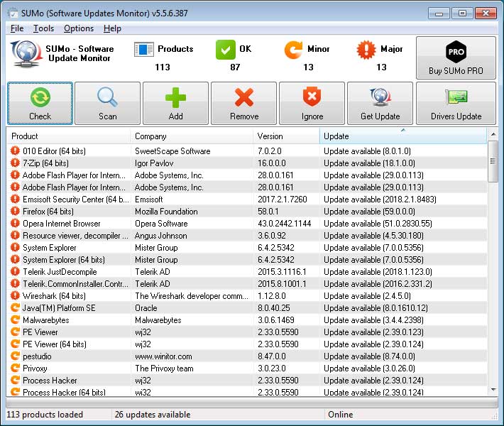The width and height of the screenshot is (504, 426).
Task: Click major icon beside 7-Zip (64 bits)
Action: [15, 163]
